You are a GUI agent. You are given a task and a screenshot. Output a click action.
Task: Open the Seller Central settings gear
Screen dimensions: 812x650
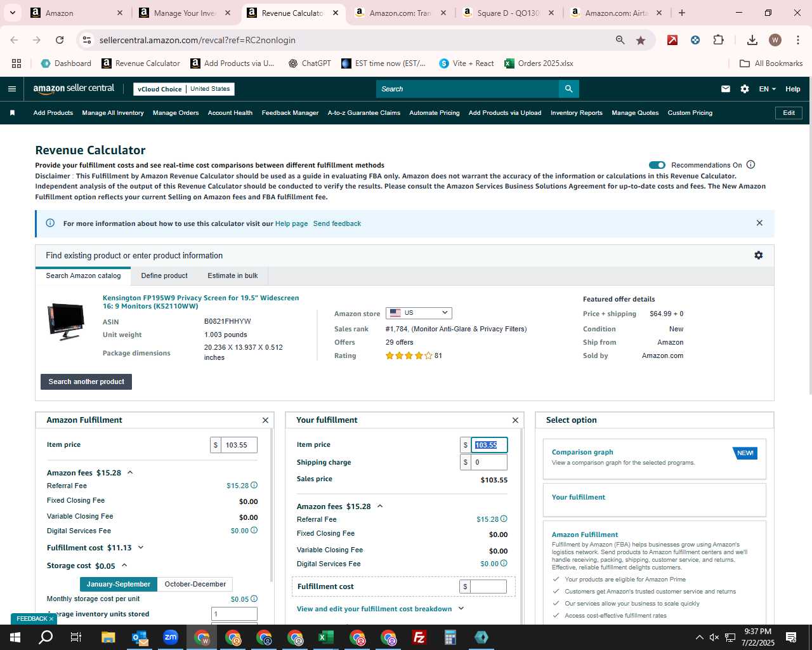pyautogui.click(x=745, y=89)
